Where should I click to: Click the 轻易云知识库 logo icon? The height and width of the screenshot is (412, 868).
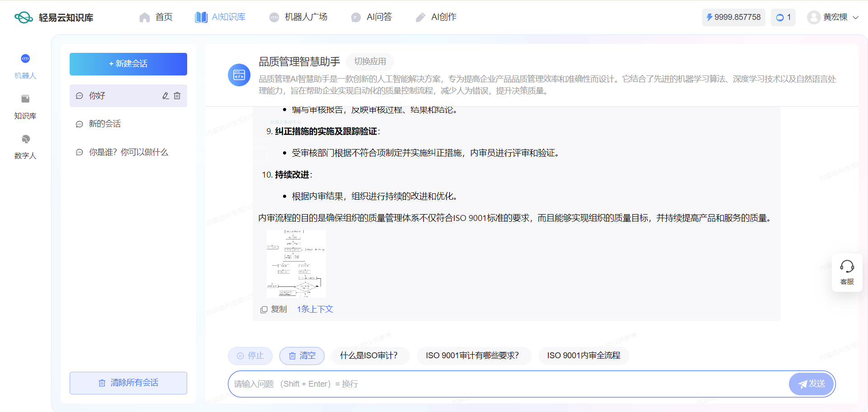tap(24, 17)
